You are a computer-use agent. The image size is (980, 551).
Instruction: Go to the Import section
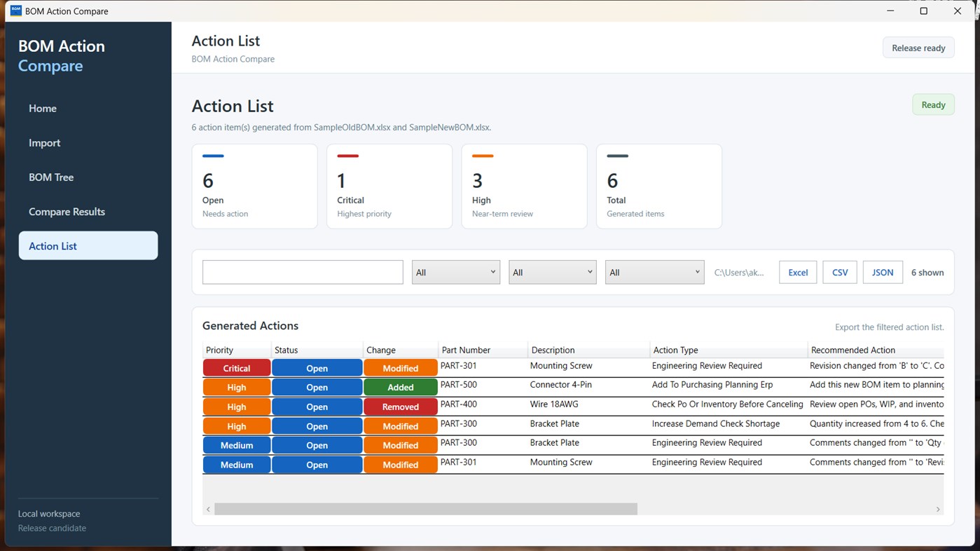[x=88, y=142]
